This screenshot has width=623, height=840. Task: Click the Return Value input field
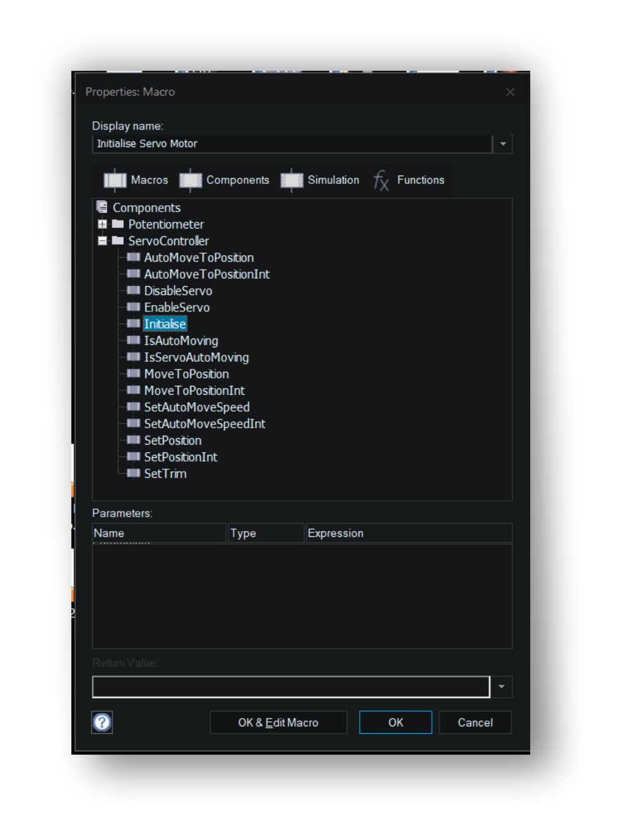click(291, 687)
